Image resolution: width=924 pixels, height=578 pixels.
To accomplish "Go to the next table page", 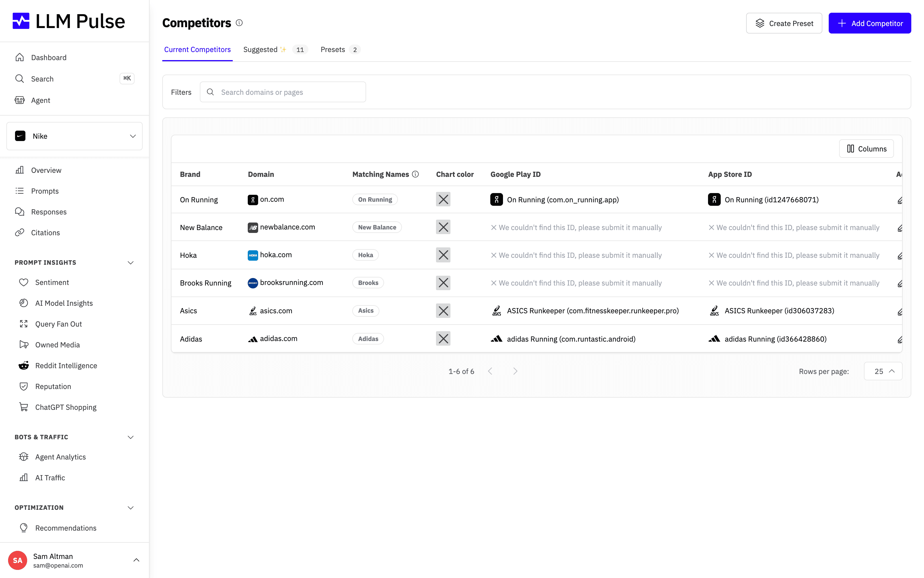I will point(515,371).
